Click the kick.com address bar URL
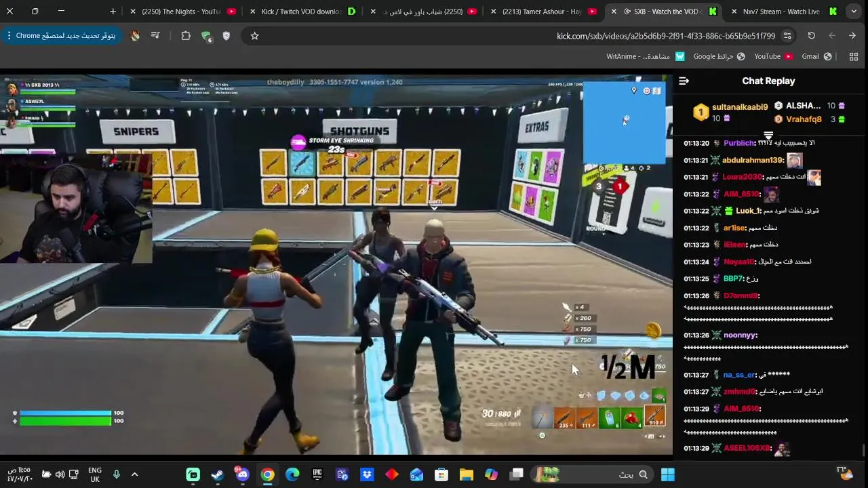This screenshot has height=488, width=868. 666,35
